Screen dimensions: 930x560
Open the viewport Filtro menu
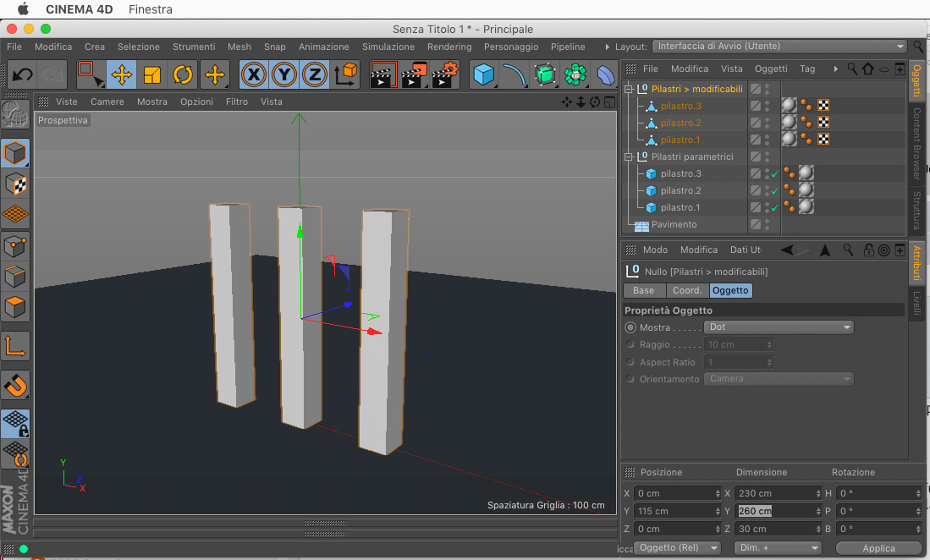pyautogui.click(x=237, y=102)
